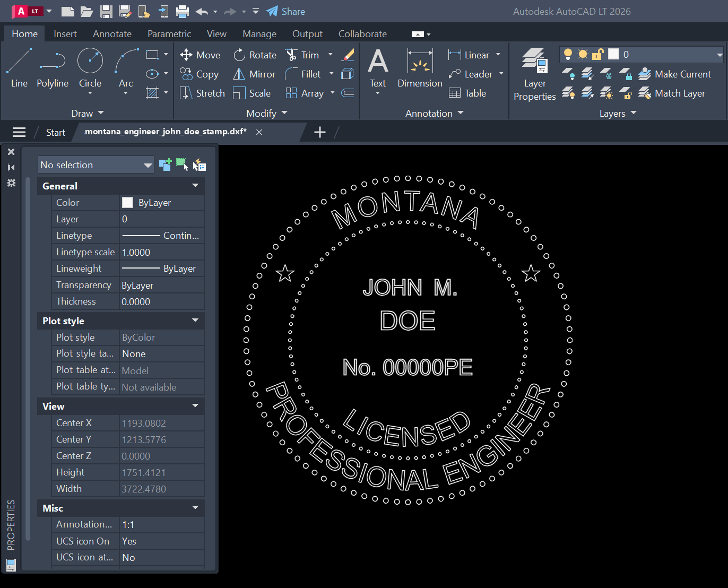
Task: Click Quick Select icon in Properties
Action: tap(199, 165)
